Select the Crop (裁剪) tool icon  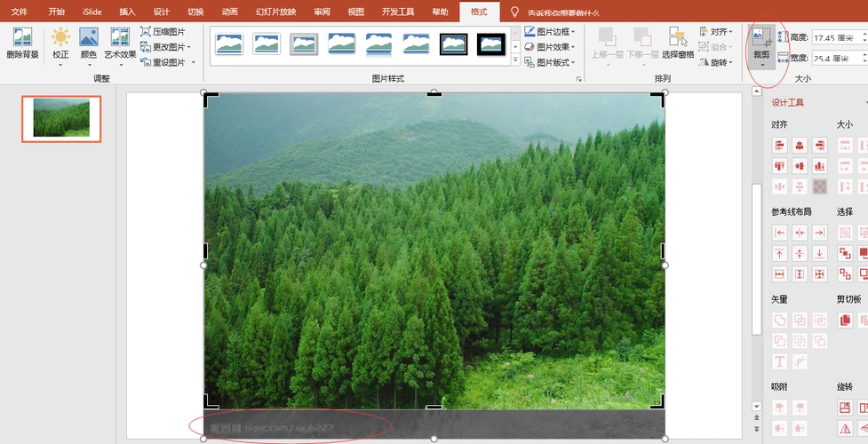tap(761, 38)
